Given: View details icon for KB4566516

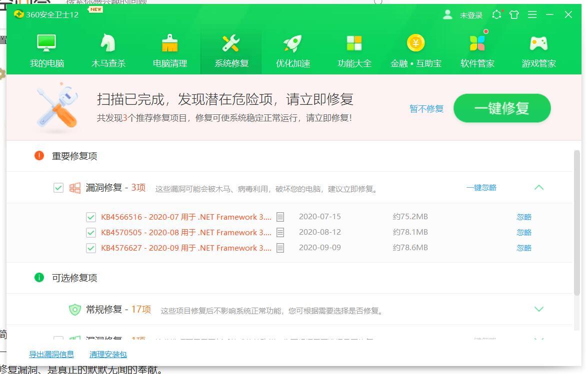Looking at the screenshot, I should coord(280,217).
